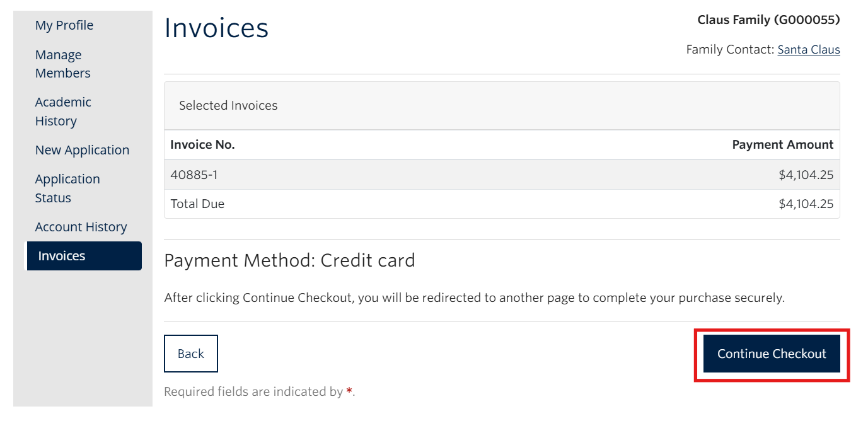The image size is (868, 433).
Task: Click the Claus Family account label
Action: point(768,20)
